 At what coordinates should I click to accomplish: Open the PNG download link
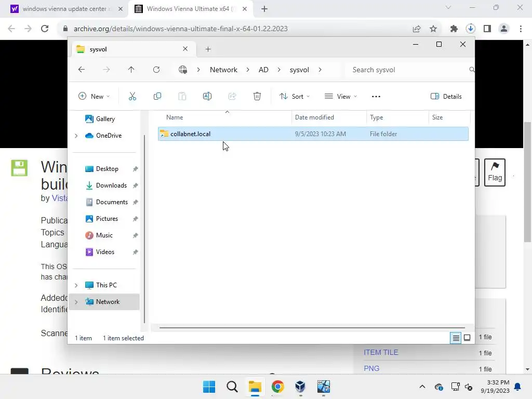click(371, 368)
